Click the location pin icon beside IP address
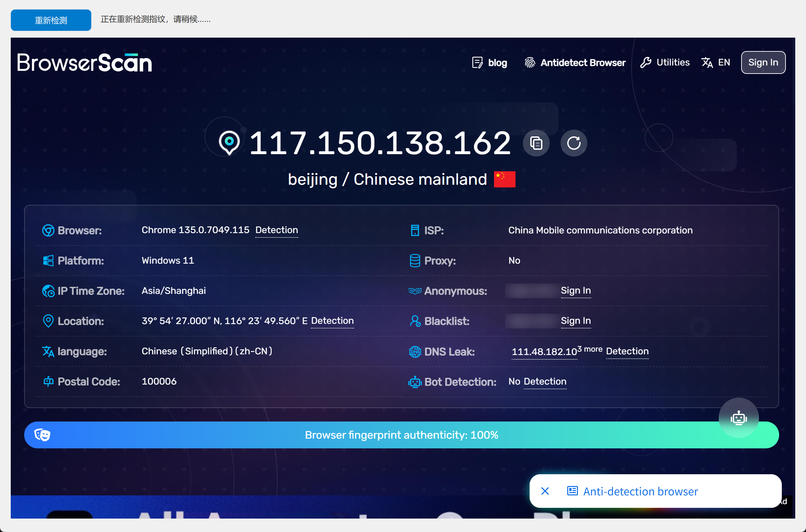The height and width of the screenshot is (532, 806). pyautogui.click(x=229, y=143)
